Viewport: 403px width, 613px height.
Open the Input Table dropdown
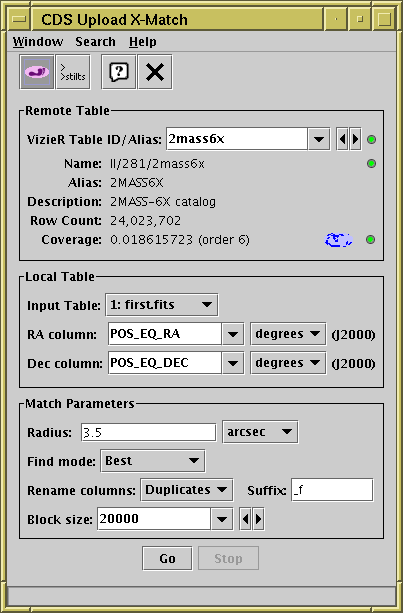tap(161, 305)
